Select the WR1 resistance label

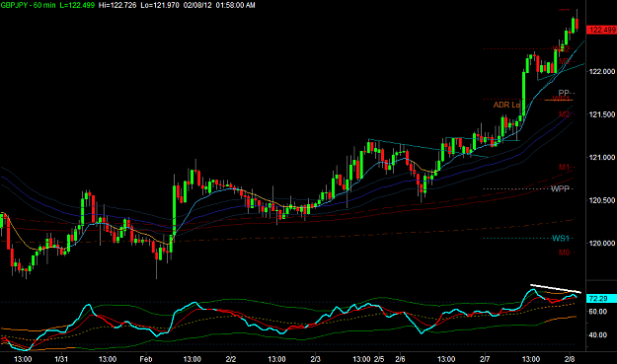[561, 99]
